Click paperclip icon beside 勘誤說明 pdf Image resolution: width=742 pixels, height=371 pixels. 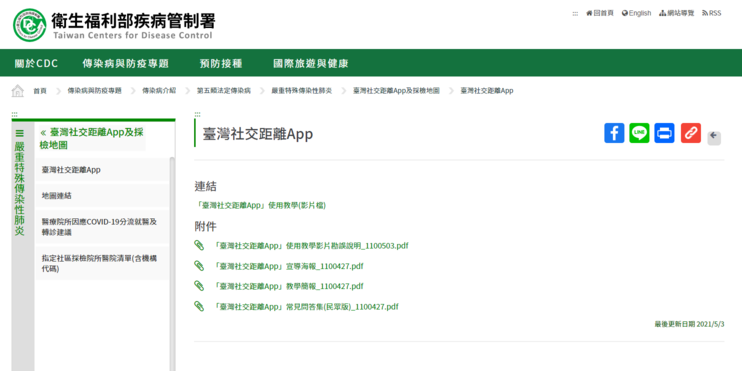click(199, 245)
